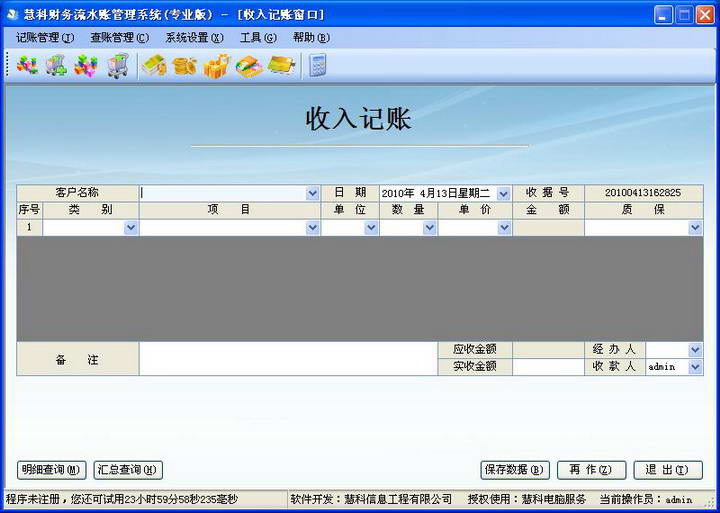This screenshot has width=720, height=513.
Task: Click the 金额 column header
Action: click(548, 210)
